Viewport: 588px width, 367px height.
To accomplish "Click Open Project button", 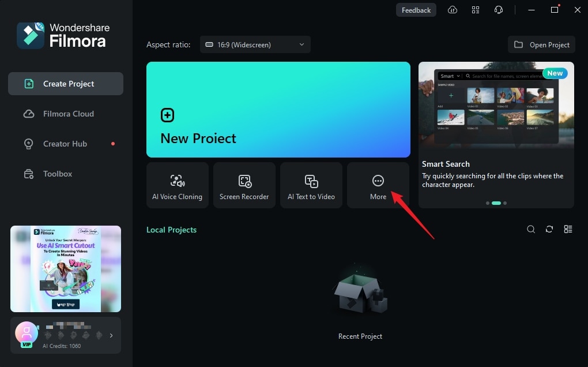I will point(541,44).
